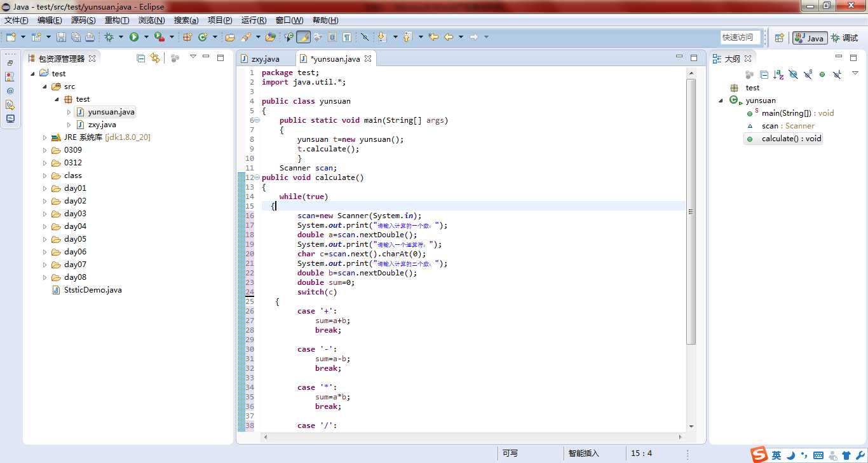Open the 源码(S) menu
Image resolution: width=868 pixels, height=463 pixels.
[x=83, y=20]
